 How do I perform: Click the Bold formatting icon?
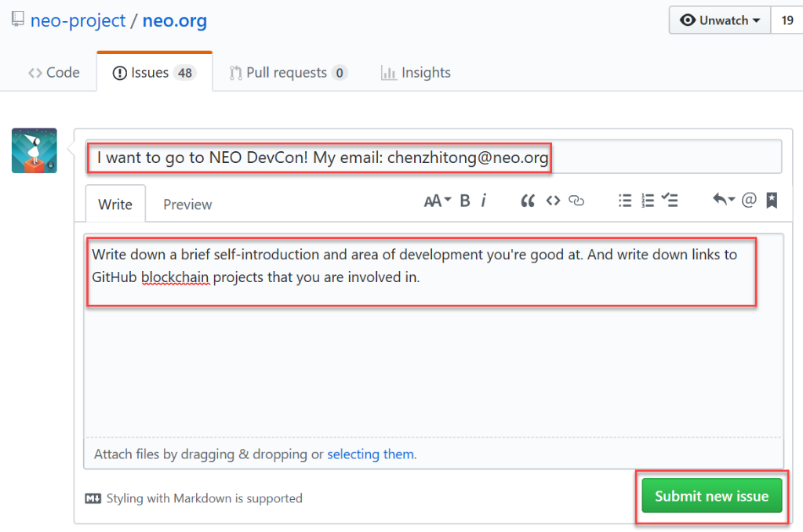[x=465, y=201]
